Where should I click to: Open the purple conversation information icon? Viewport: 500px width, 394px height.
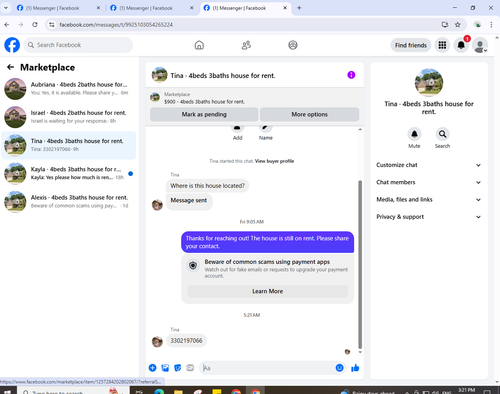(x=351, y=75)
